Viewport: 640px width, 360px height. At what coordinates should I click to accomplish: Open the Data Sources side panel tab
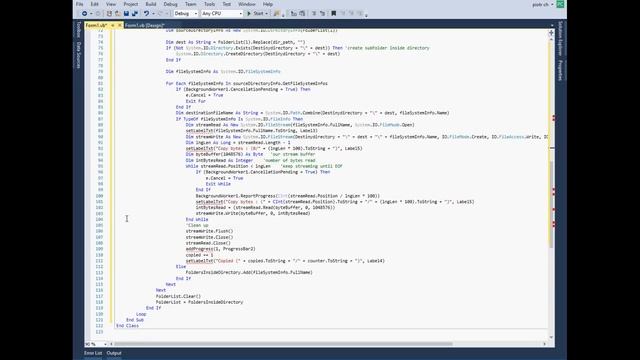pos(79,55)
